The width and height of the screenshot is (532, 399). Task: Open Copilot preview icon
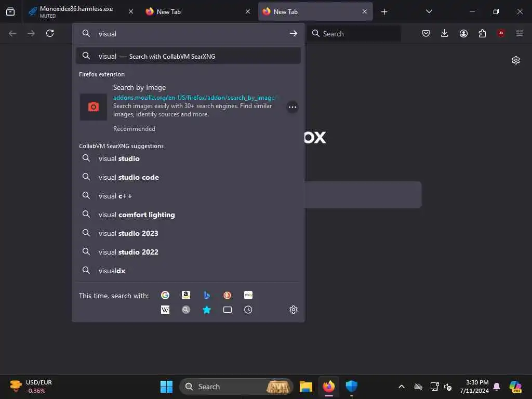(515, 387)
